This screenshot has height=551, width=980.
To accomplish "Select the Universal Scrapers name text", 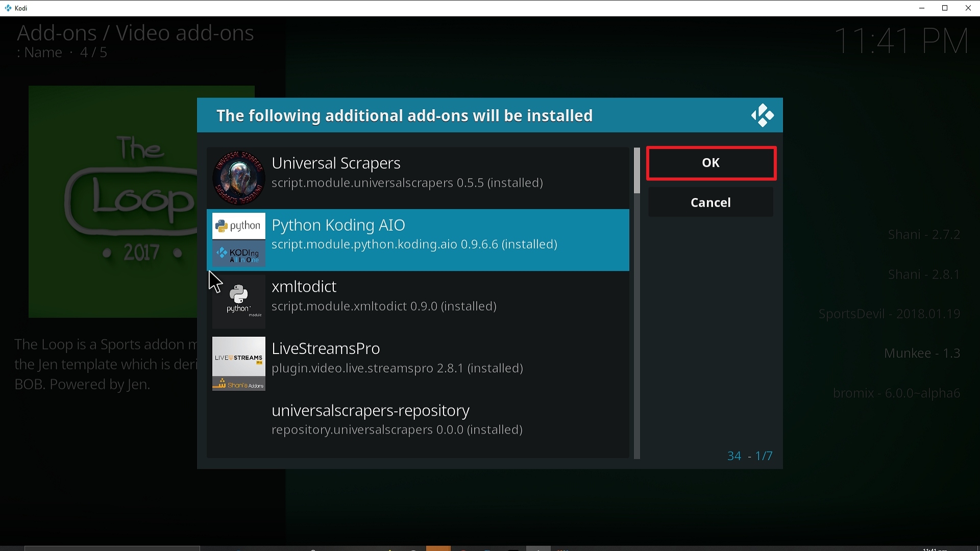I will click(x=336, y=163).
